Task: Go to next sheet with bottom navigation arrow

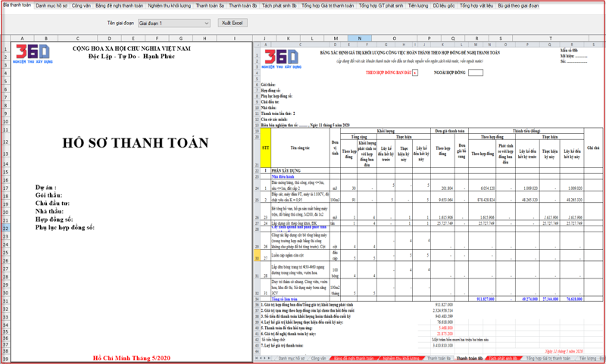Action: click(x=266, y=359)
